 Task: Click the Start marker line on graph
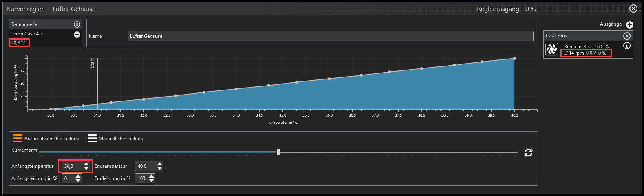(97, 84)
